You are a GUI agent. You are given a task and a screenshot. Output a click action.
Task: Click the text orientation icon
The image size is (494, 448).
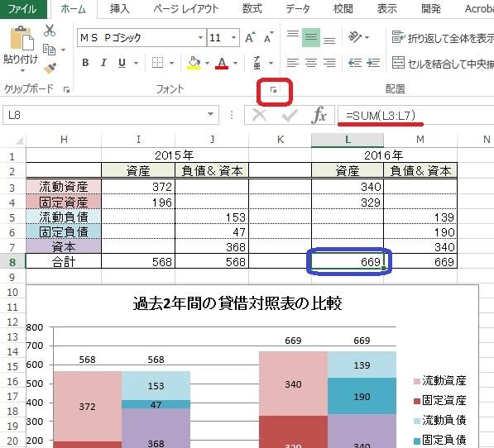pyautogui.click(x=355, y=37)
